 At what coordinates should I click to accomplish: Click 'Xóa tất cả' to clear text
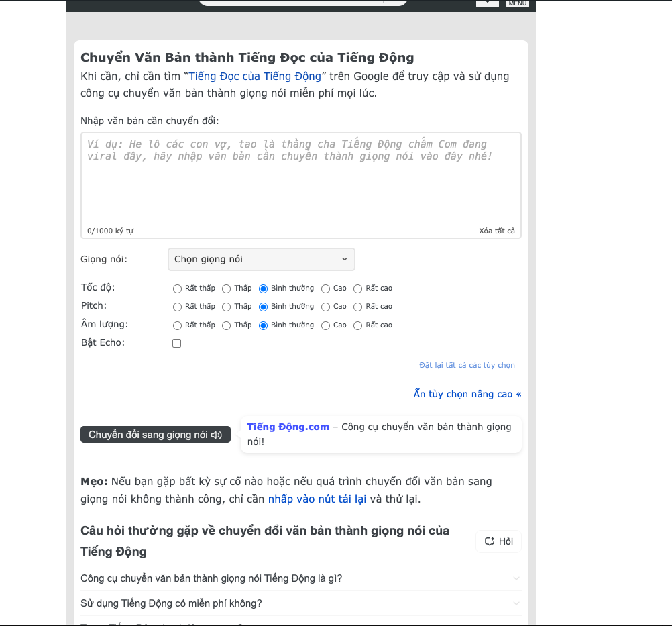[x=497, y=231]
